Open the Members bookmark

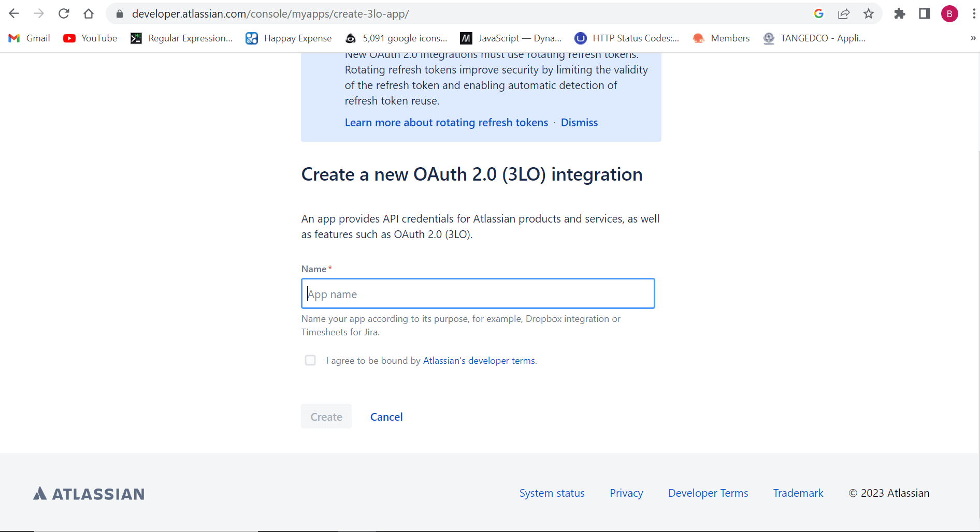pyautogui.click(x=721, y=38)
